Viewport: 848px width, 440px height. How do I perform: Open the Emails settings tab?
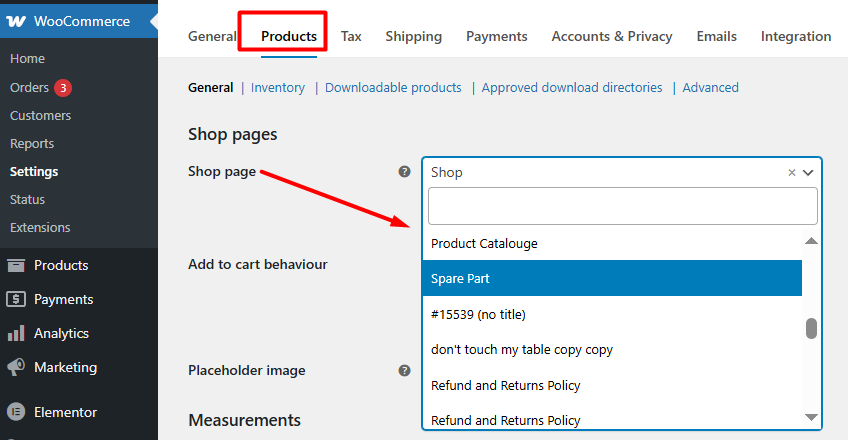tap(717, 36)
